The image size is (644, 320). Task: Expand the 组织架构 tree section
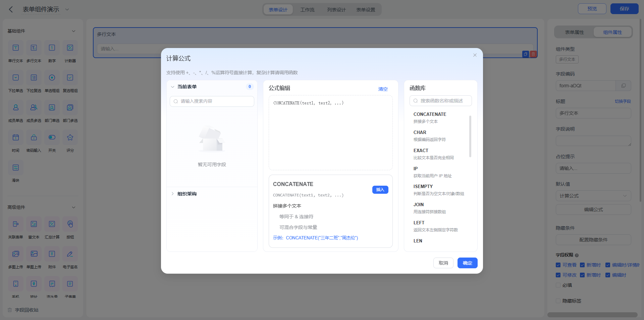[x=172, y=194]
